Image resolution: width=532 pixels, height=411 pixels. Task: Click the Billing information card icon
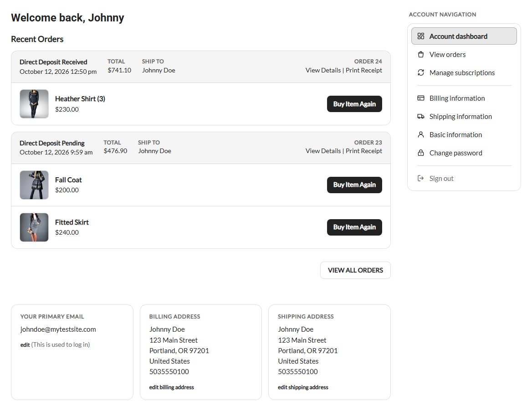(x=421, y=98)
